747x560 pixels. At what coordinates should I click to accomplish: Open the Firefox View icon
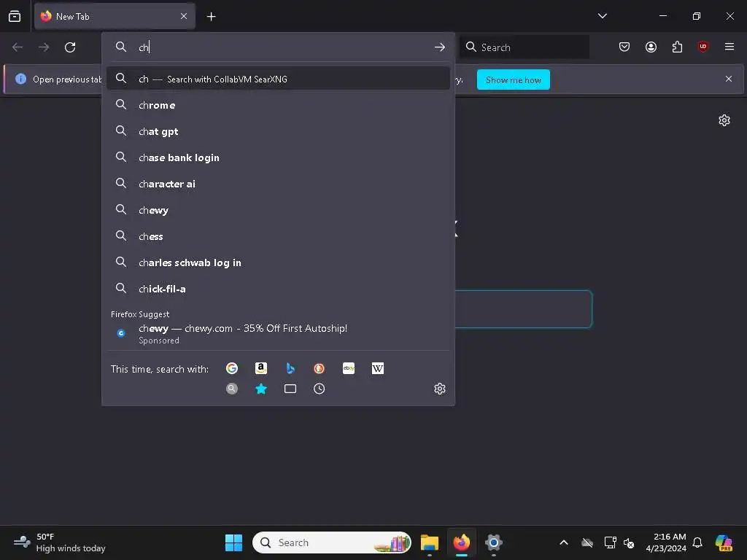pyautogui.click(x=15, y=16)
